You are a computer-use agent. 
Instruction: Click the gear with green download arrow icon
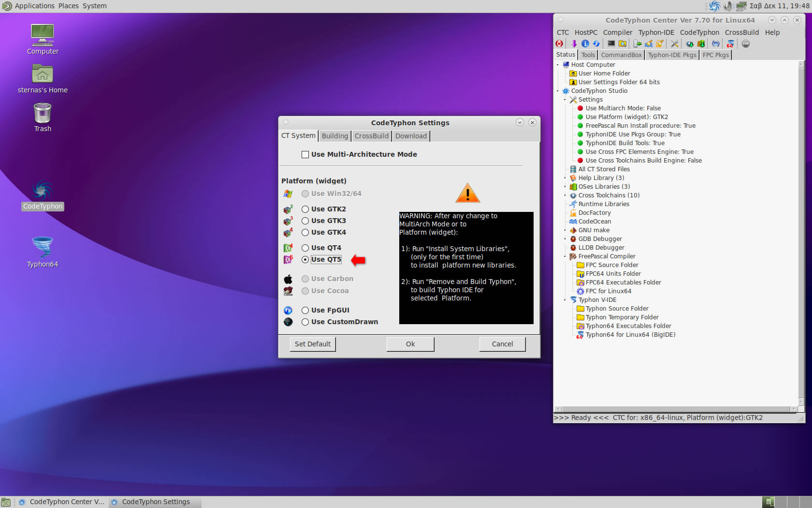[x=690, y=44]
